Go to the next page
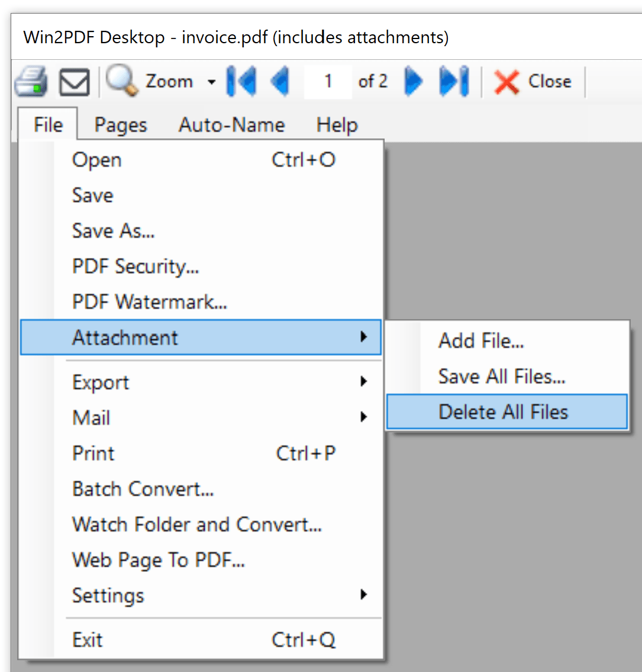Image resolution: width=642 pixels, height=672 pixels. tap(414, 81)
